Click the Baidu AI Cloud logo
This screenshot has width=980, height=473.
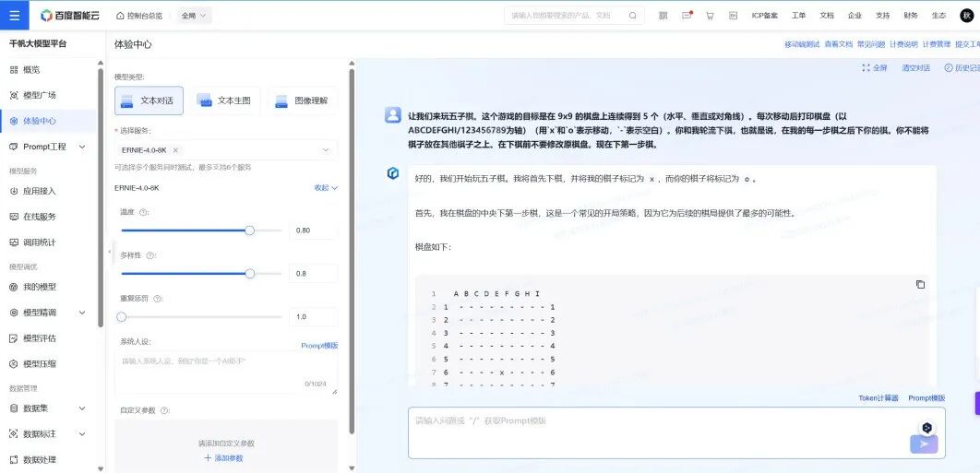click(x=69, y=16)
